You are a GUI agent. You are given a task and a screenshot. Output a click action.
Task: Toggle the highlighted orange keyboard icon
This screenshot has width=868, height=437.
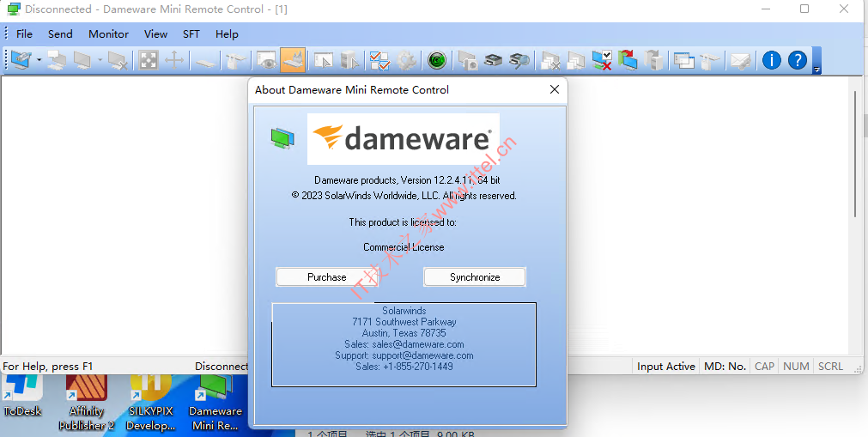click(x=293, y=60)
